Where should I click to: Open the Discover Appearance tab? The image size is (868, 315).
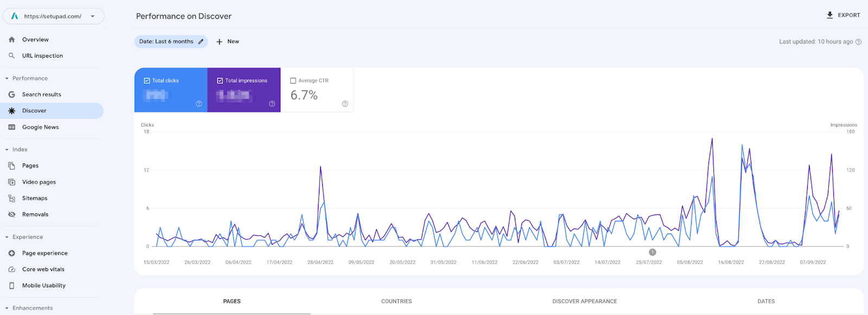click(x=584, y=301)
